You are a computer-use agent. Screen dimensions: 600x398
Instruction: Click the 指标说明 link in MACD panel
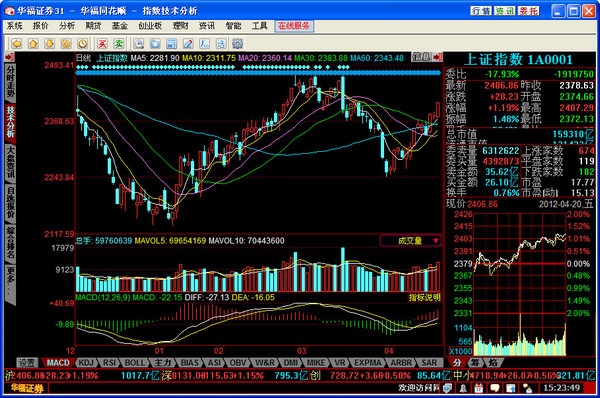tap(424, 297)
